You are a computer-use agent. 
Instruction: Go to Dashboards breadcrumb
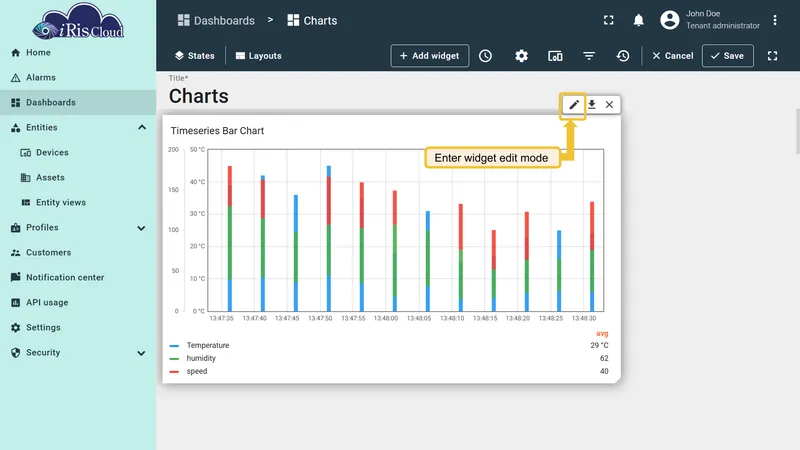pos(216,20)
